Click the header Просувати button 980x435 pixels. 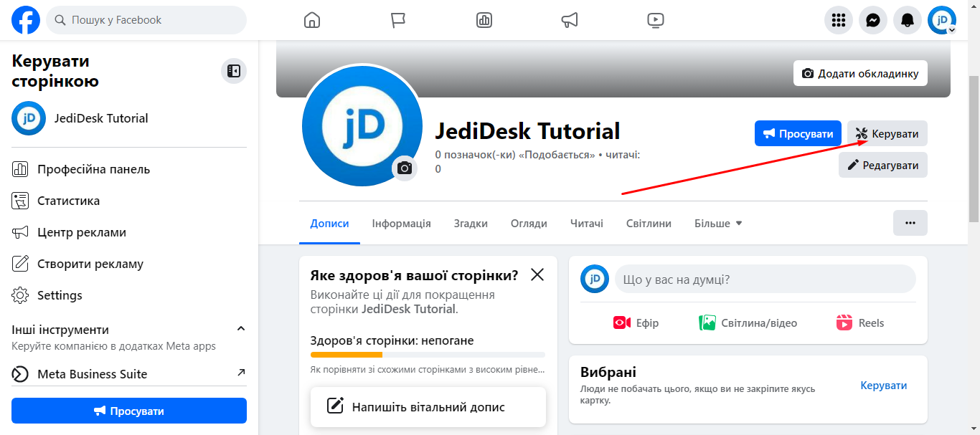pos(798,133)
